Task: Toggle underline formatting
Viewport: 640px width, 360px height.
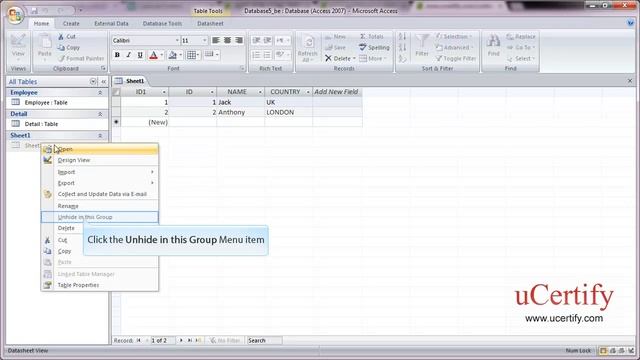Action: (x=140, y=55)
